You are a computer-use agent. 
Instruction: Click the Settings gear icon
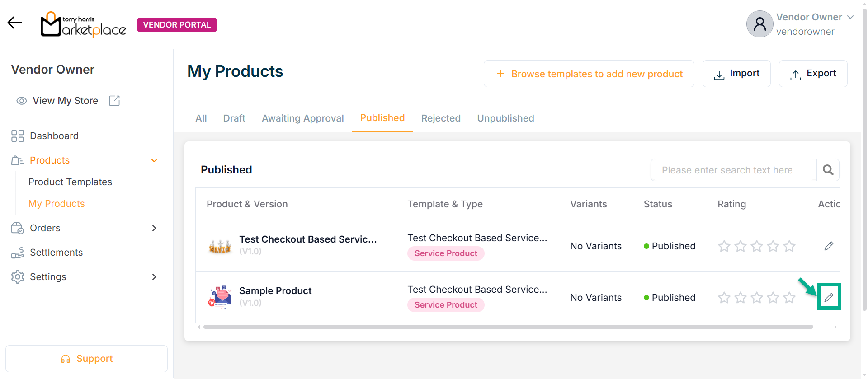tap(18, 277)
